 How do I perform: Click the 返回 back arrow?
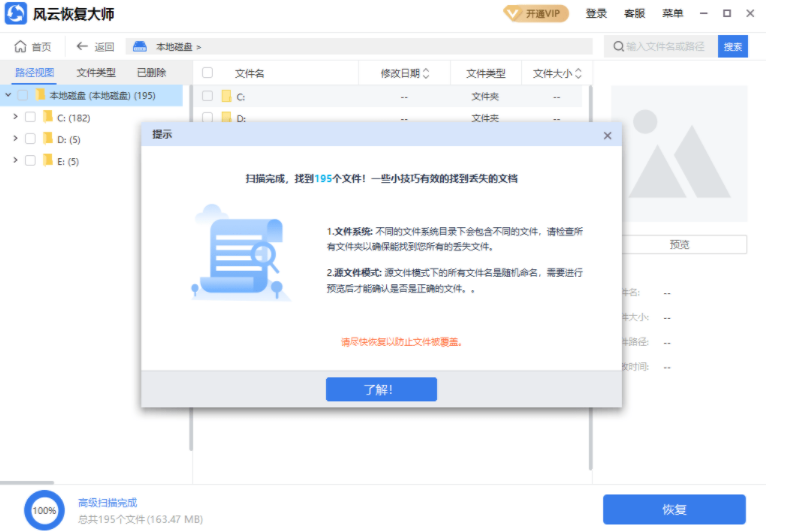pos(82,46)
